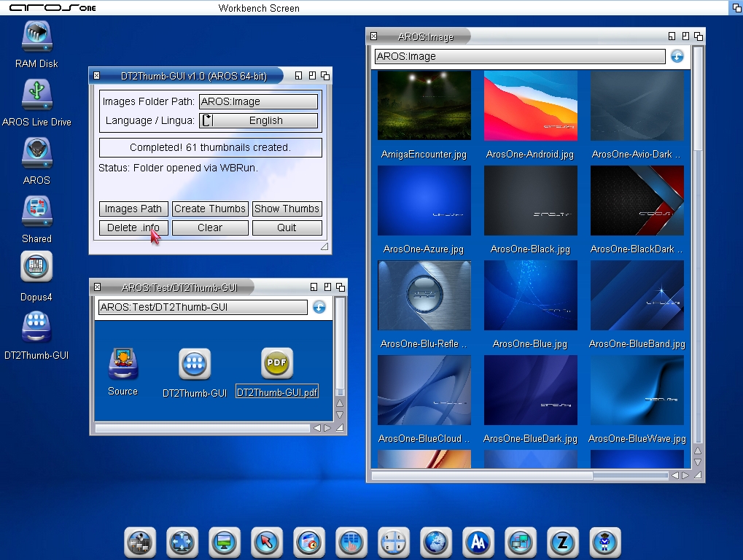
Task: Click right arrow of AROS:Image horizontal scrollbar
Action: (x=685, y=475)
